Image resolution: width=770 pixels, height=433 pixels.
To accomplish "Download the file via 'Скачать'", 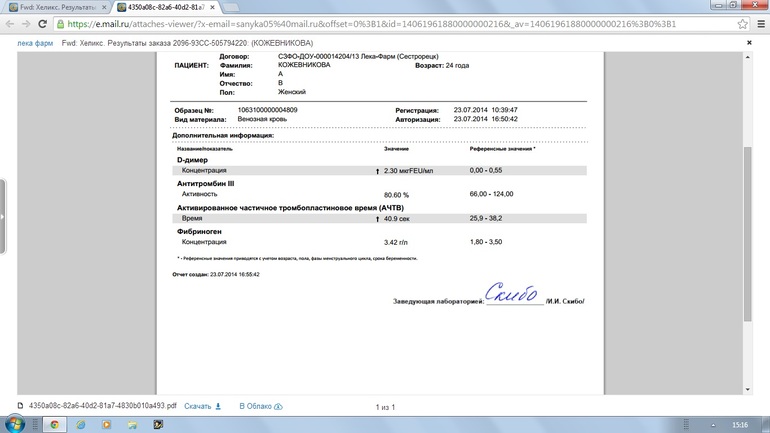I will [202, 407].
